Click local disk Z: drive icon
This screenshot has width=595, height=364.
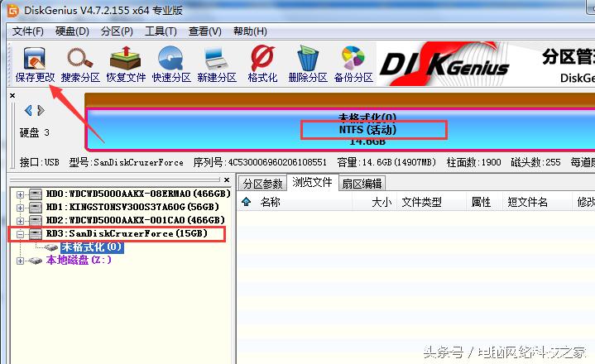click(x=36, y=261)
